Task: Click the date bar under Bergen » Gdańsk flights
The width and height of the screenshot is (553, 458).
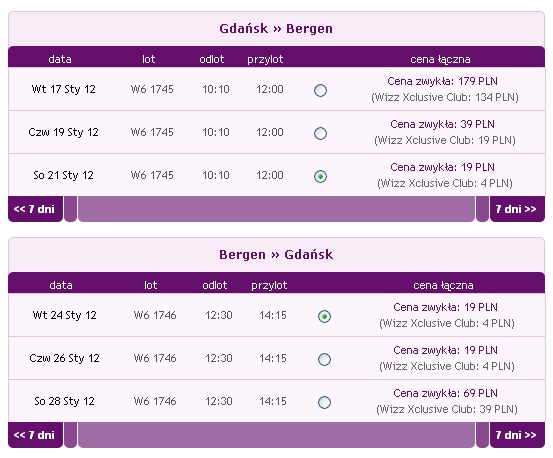Action: click(276, 435)
